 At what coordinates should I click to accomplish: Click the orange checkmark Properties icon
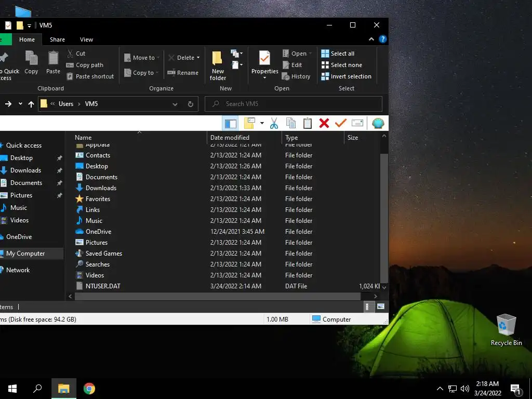tap(341, 123)
